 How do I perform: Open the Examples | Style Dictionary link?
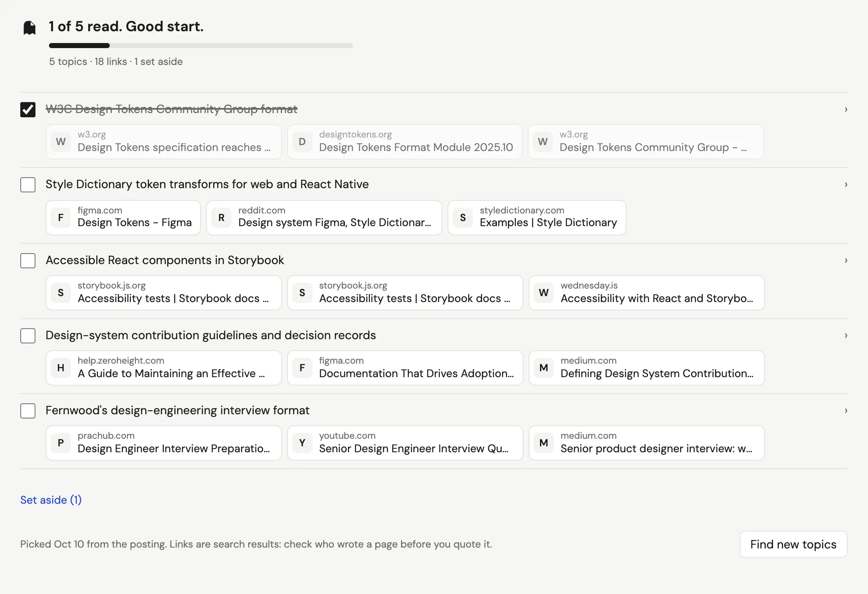pyautogui.click(x=537, y=218)
